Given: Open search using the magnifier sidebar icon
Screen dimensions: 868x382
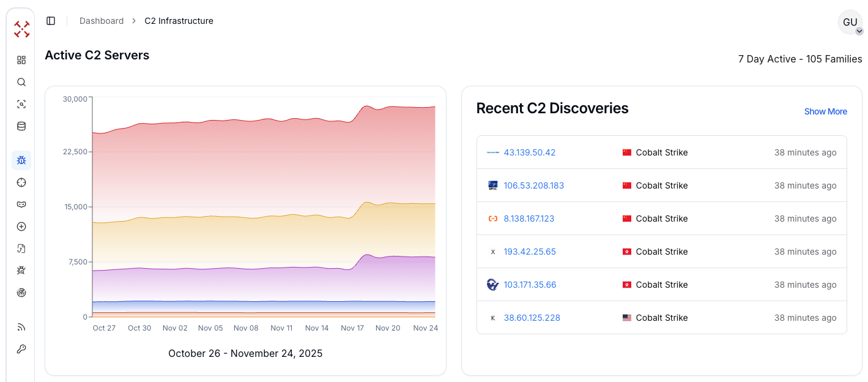Looking at the screenshot, I should [x=21, y=82].
